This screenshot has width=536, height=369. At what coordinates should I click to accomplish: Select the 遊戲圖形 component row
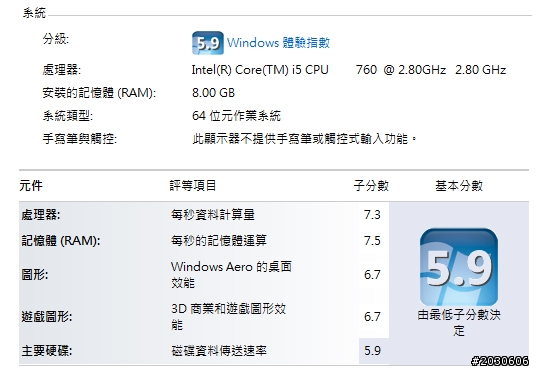(x=204, y=317)
